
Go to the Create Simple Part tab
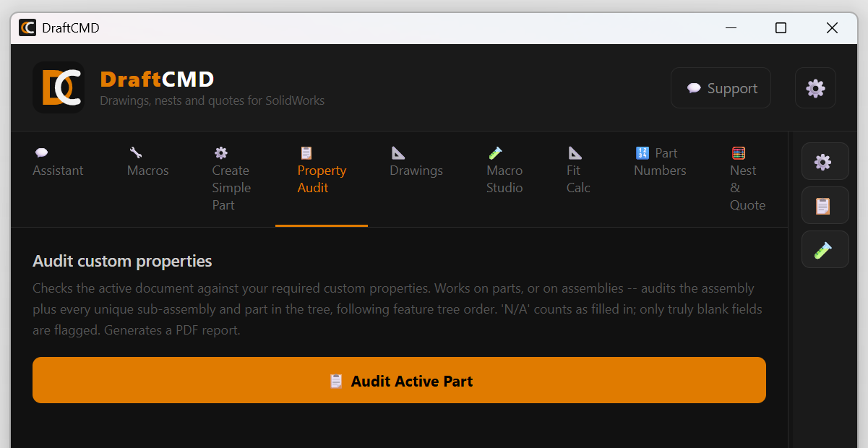click(231, 179)
